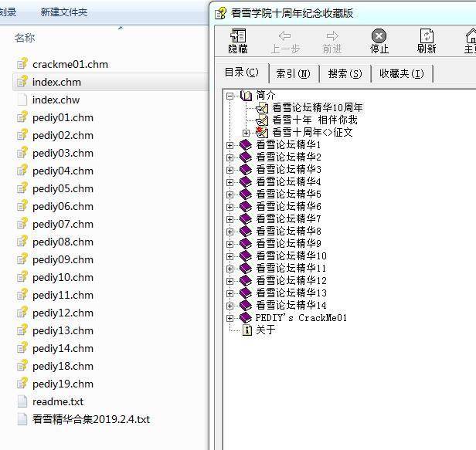This screenshot has width=476, height=450.
Task: Switch to the 收藏夹(I) tab
Action: (402, 73)
